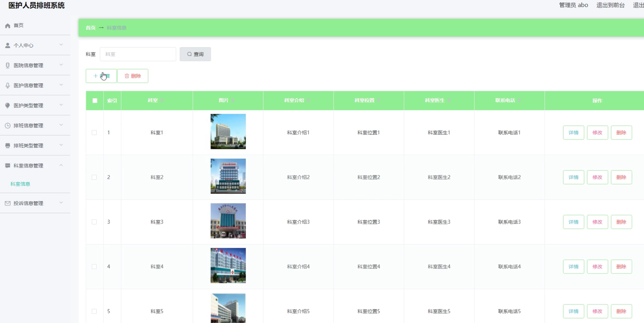Click the envelope icon beside 投诉信息管理

tap(8, 204)
